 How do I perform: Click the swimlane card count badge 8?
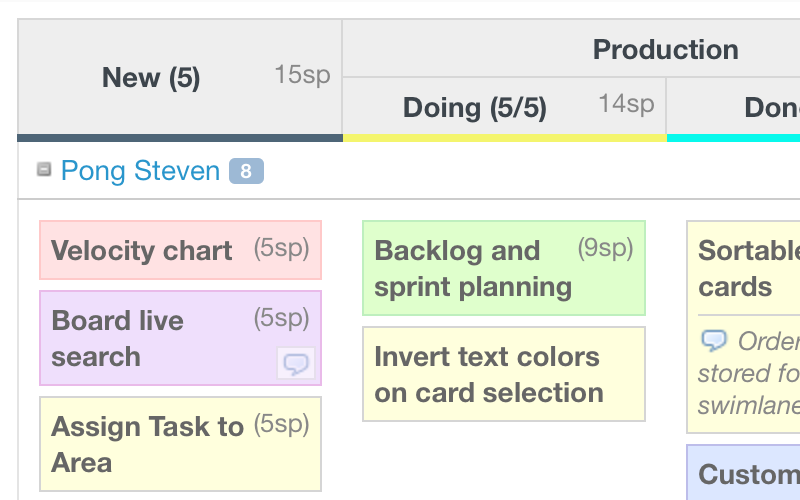tap(246, 172)
